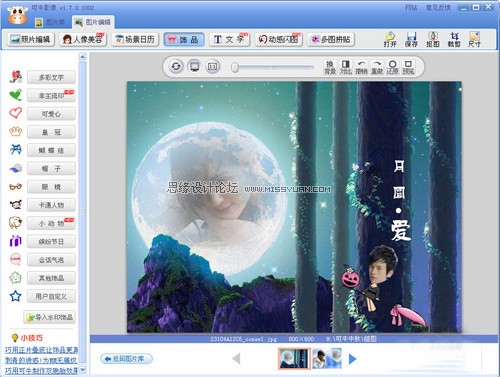
Task: Click 换背景 change background
Action: coord(330,67)
